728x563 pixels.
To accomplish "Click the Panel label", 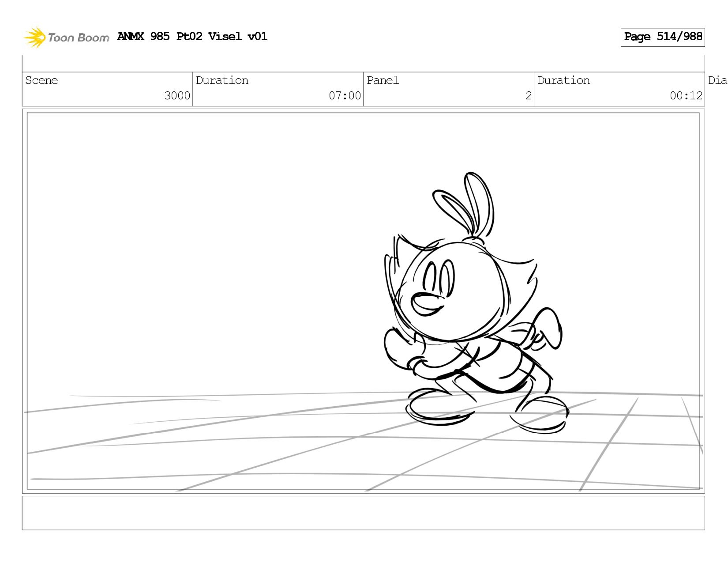I will pos(383,80).
